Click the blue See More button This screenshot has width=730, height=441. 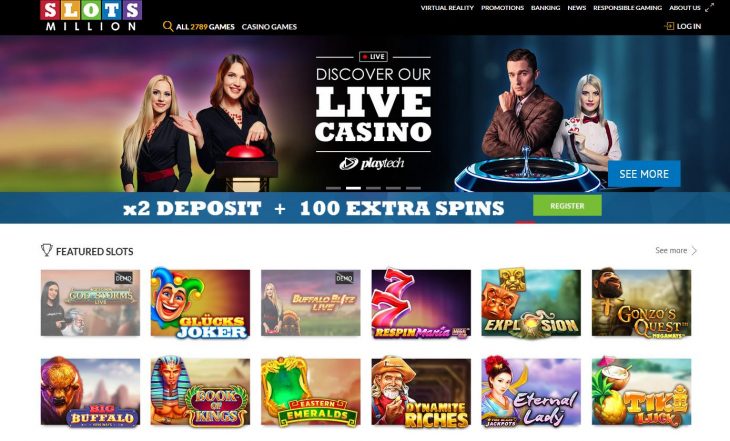coord(644,174)
